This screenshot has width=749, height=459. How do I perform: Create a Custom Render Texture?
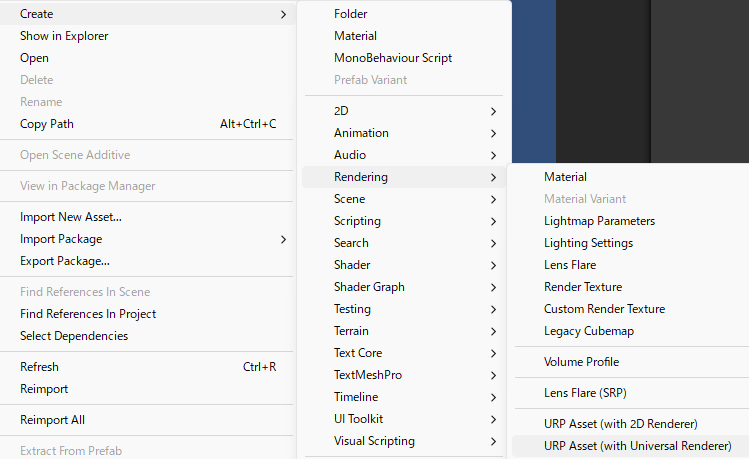[603, 309]
